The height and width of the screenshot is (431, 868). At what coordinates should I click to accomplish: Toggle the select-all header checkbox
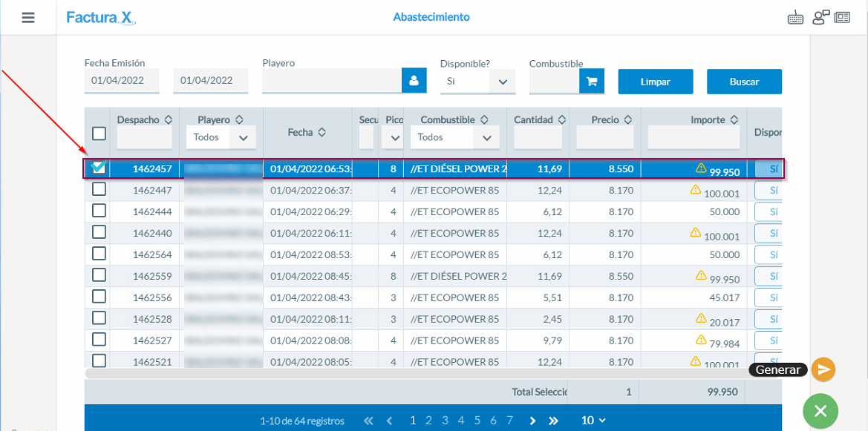(99, 134)
